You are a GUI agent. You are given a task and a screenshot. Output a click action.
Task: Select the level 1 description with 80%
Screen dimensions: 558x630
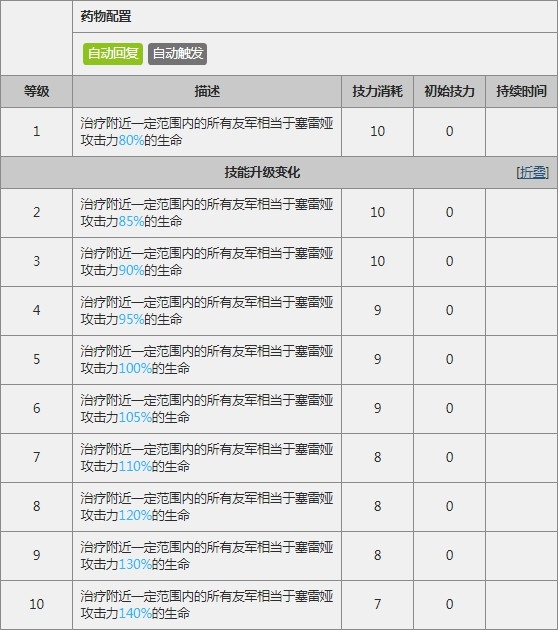click(x=207, y=132)
